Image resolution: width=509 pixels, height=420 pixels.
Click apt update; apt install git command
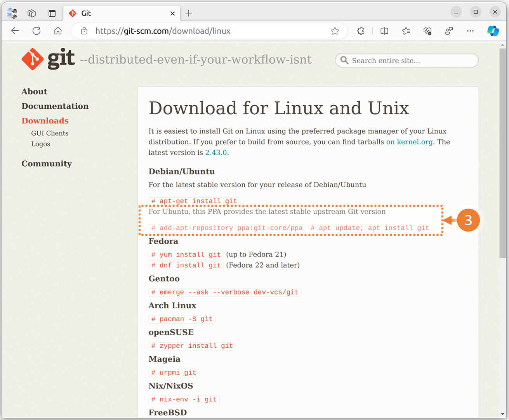tap(370, 228)
